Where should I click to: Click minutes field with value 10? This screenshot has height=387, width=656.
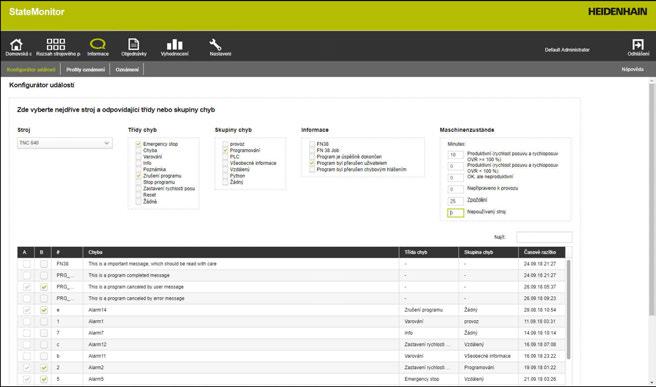pyautogui.click(x=455, y=155)
